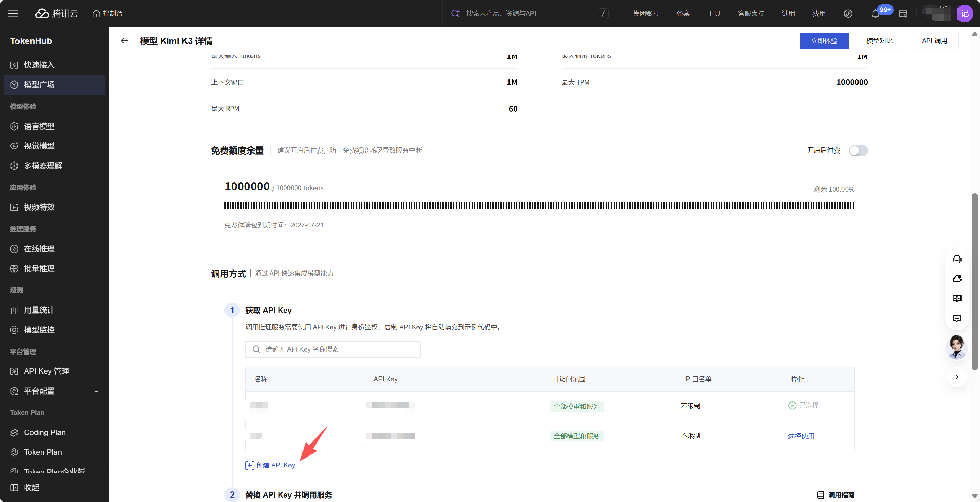Open the 工具 menu

714,14
